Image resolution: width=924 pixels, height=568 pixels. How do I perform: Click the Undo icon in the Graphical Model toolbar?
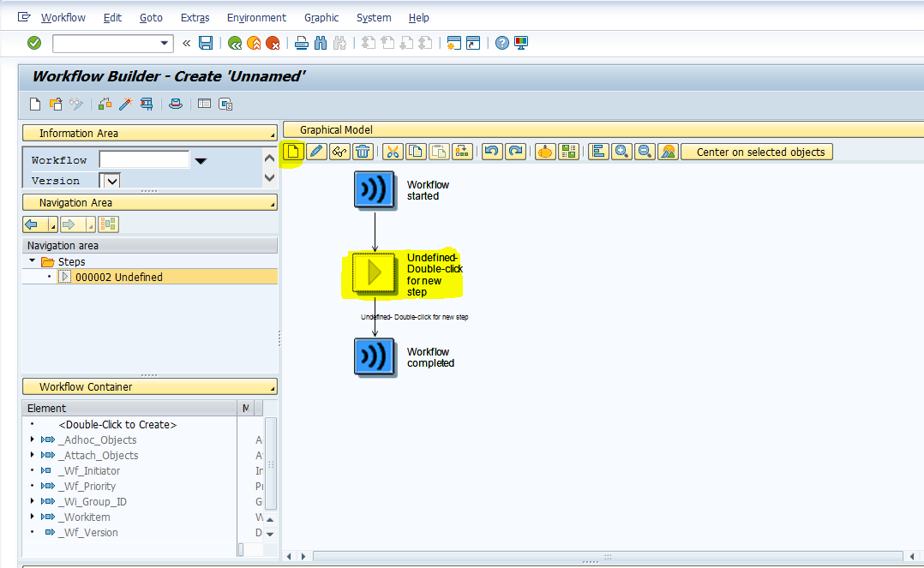tap(490, 152)
